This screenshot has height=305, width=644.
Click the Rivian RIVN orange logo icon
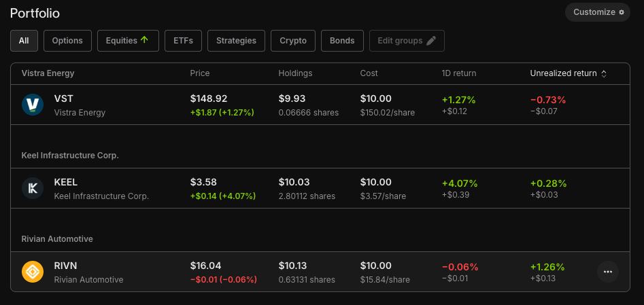33,272
